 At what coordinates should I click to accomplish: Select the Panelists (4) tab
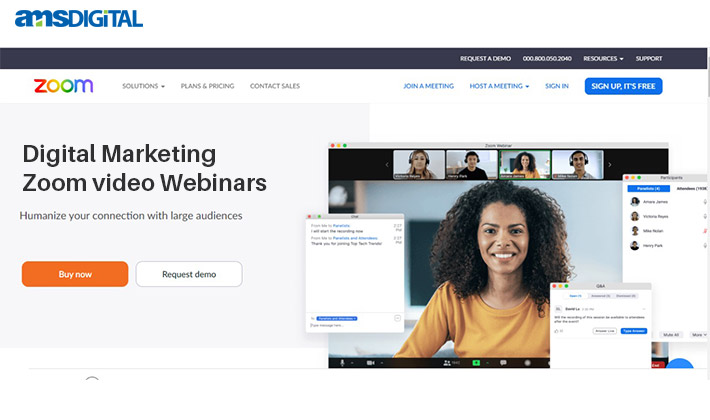coord(648,188)
